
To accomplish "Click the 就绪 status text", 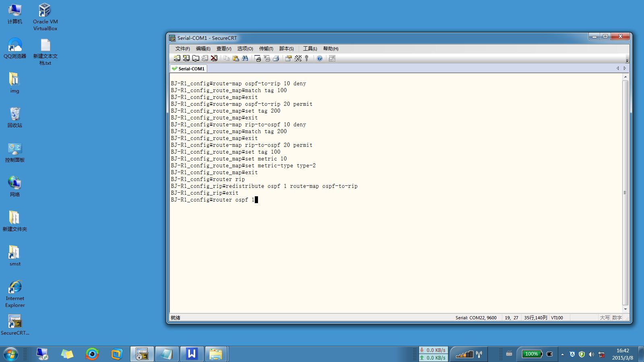I will (175, 318).
